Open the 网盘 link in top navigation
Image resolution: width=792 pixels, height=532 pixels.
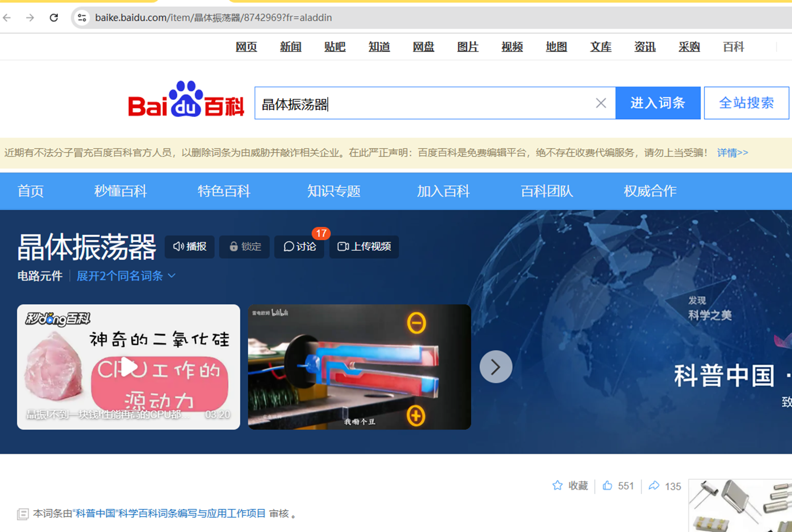[x=423, y=47]
